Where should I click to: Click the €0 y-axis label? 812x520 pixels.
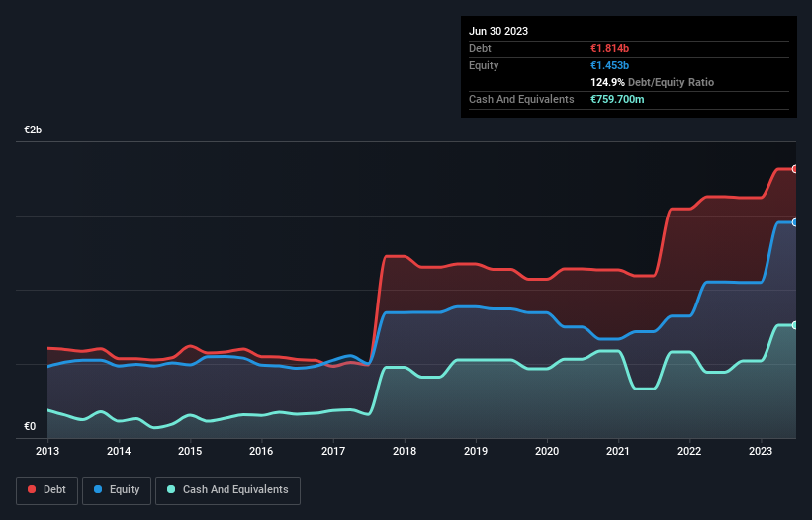click(x=30, y=426)
